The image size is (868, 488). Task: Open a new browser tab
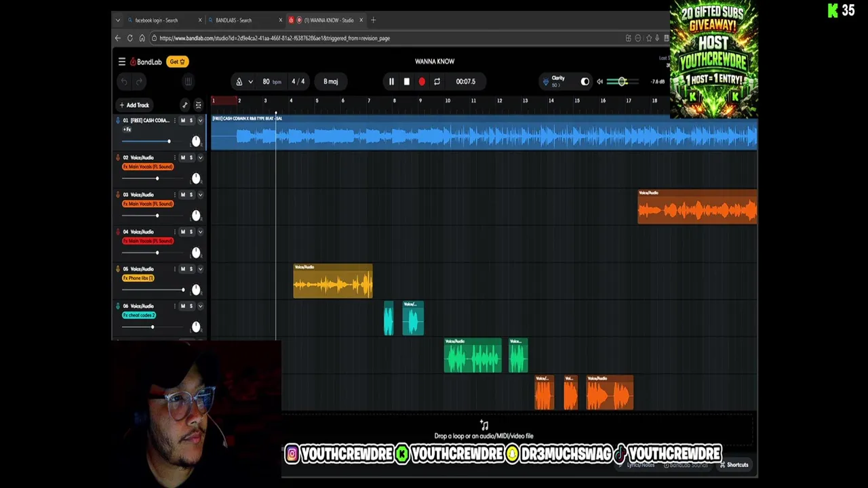(x=373, y=20)
